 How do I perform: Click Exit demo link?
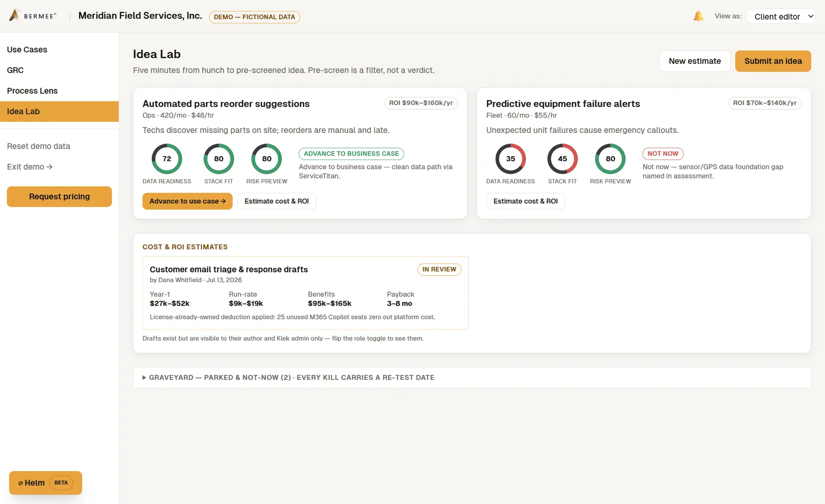click(x=29, y=167)
